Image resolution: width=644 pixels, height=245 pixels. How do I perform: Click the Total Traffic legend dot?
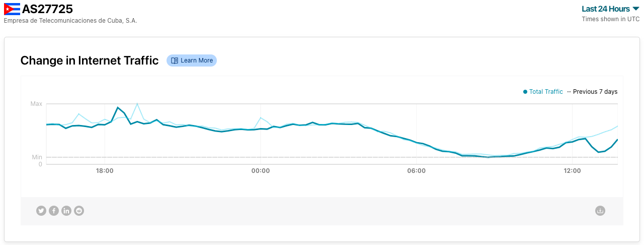click(x=525, y=92)
